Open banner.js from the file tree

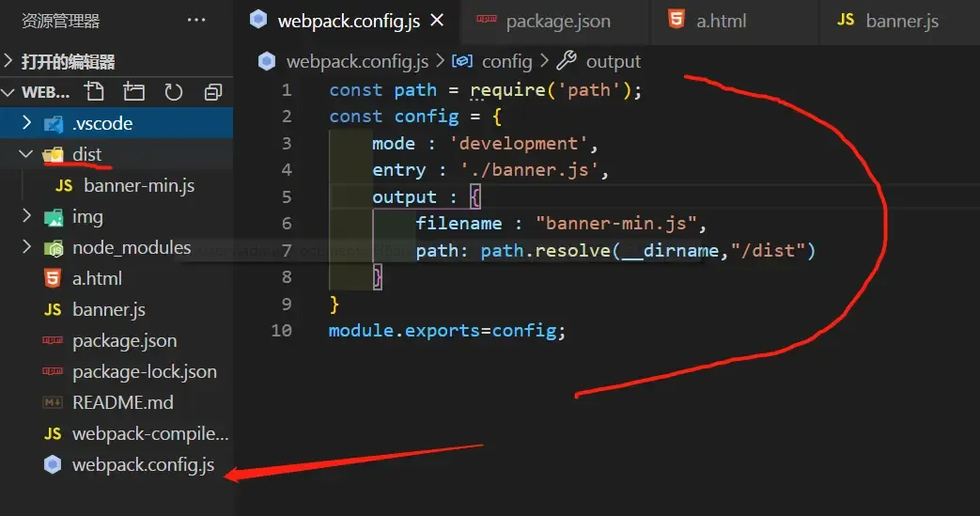109,309
